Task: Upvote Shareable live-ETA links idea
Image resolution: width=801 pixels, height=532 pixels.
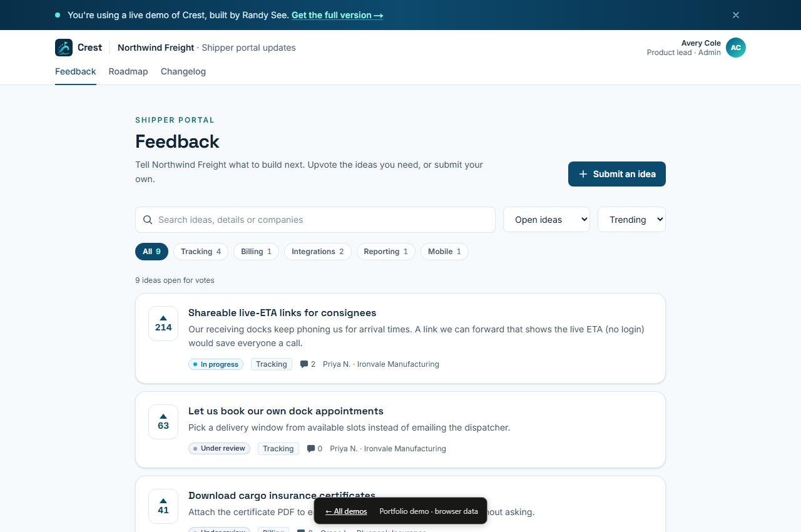Action: click(163, 324)
